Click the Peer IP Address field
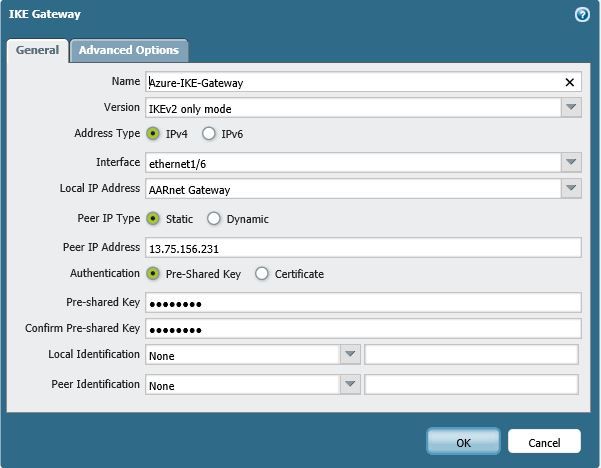Viewport: 601px width, 468px height. (362, 248)
